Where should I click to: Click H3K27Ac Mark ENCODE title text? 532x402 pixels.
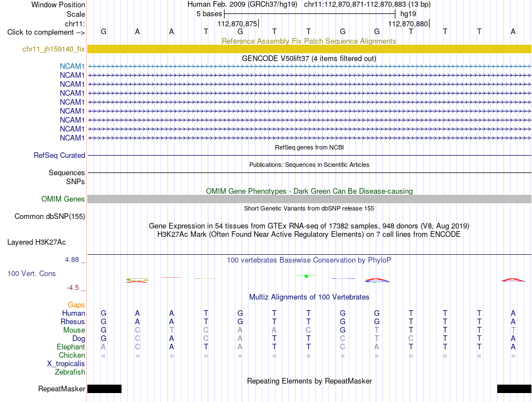click(309, 235)
